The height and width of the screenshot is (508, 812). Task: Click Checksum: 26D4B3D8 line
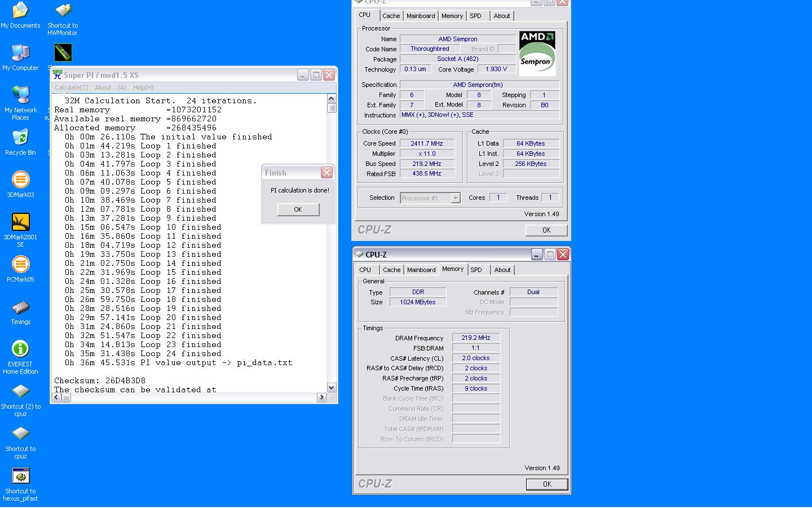coord(100,380)
